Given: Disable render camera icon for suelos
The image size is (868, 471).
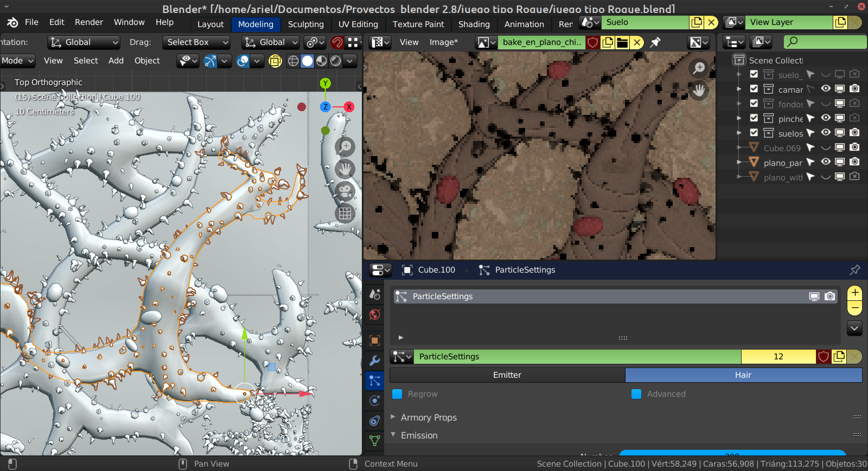Looking at the screenshot, I should click(x=854, y=133).
